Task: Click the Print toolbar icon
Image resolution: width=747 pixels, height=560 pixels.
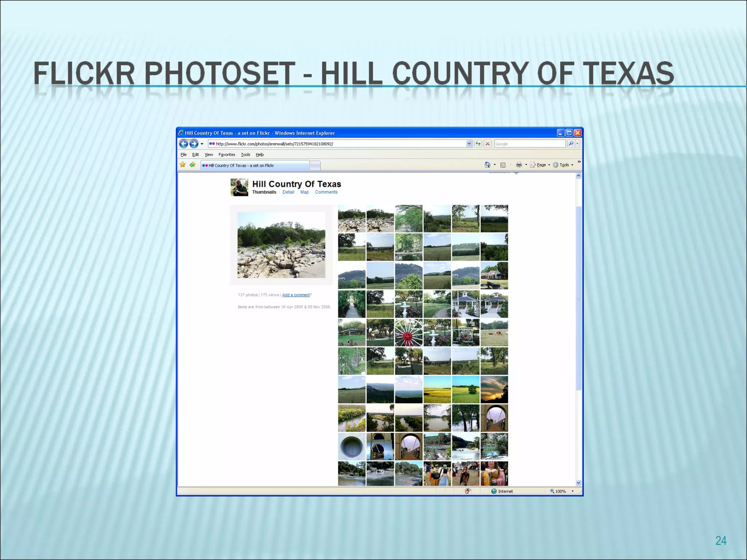Action: tap(519, 165)
